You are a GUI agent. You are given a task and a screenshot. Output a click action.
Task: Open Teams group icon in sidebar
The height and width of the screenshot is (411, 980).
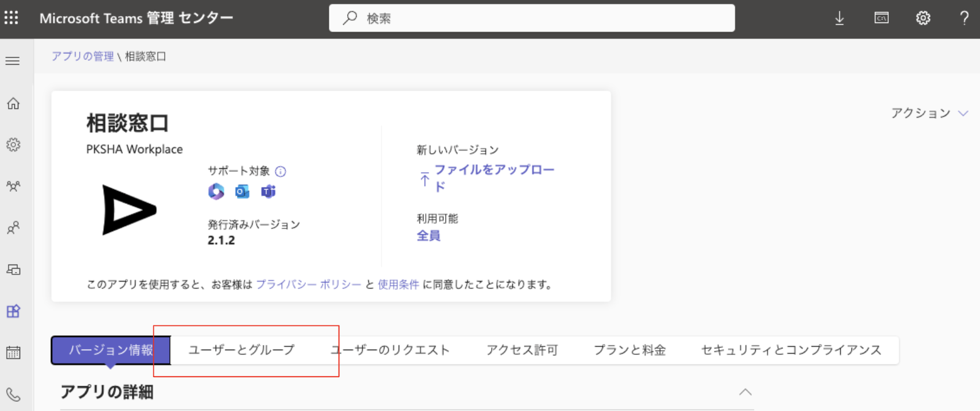[x=13, y=186]
